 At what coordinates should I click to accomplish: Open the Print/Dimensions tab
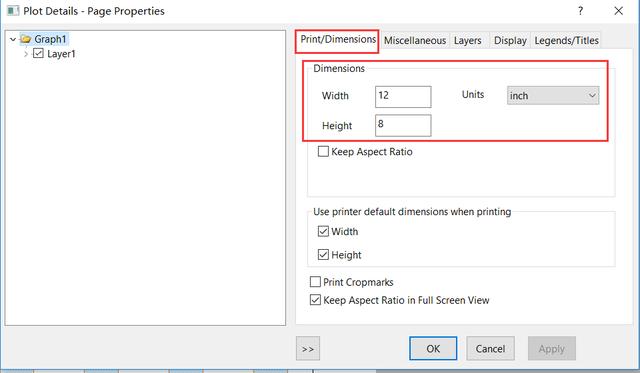(x=338, y=40)
